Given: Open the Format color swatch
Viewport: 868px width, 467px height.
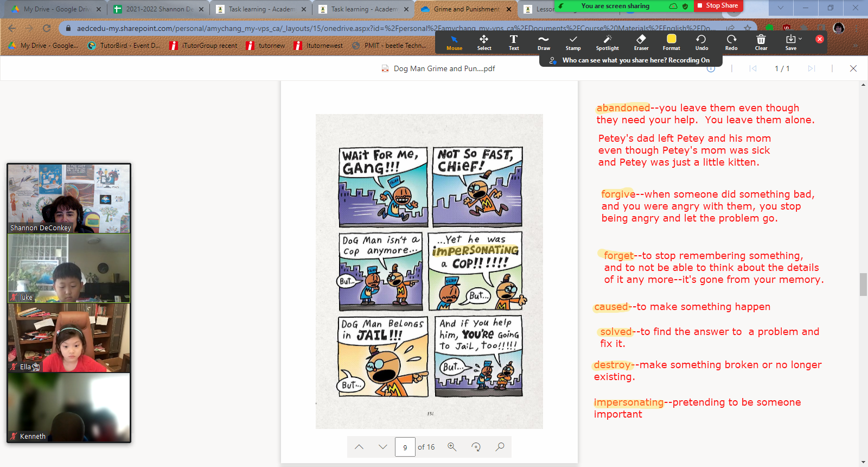Looking at the screenshot, I should click(671, 42).
